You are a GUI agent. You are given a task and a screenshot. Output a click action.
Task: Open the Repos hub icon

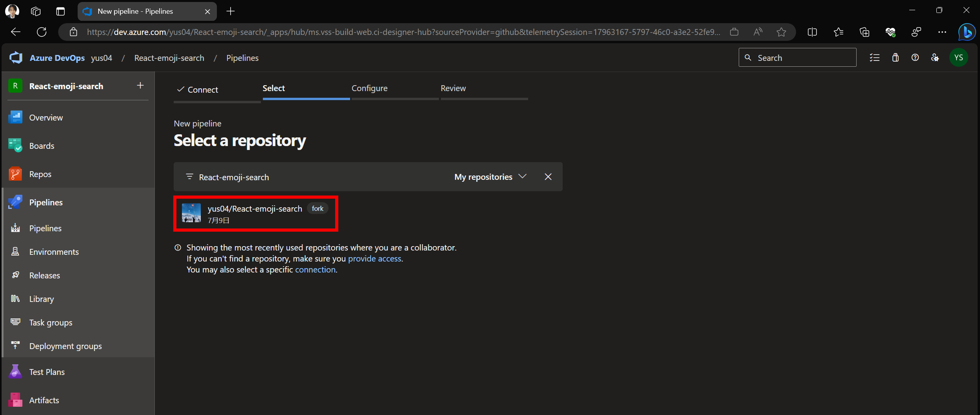click(x=15, y=174)
